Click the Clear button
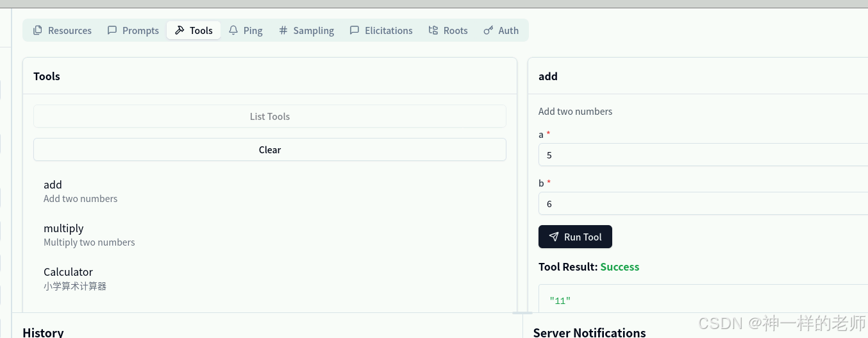The width and height of the screenshot is (868, 338). click(270, 149)
